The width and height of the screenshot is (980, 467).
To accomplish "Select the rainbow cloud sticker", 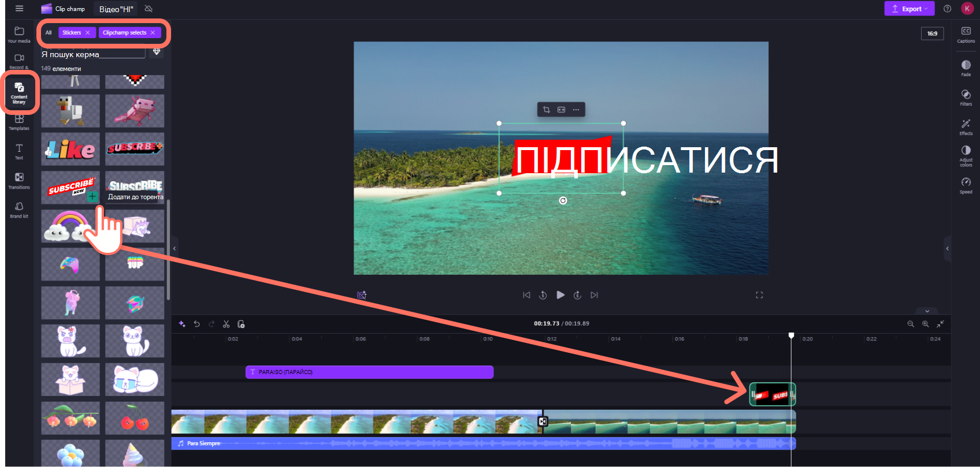I will tap(70, 226).
